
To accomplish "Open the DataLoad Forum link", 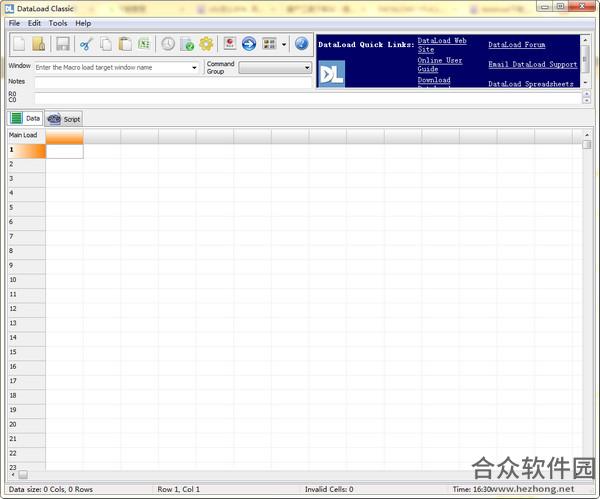I will [x=517, y=45].
